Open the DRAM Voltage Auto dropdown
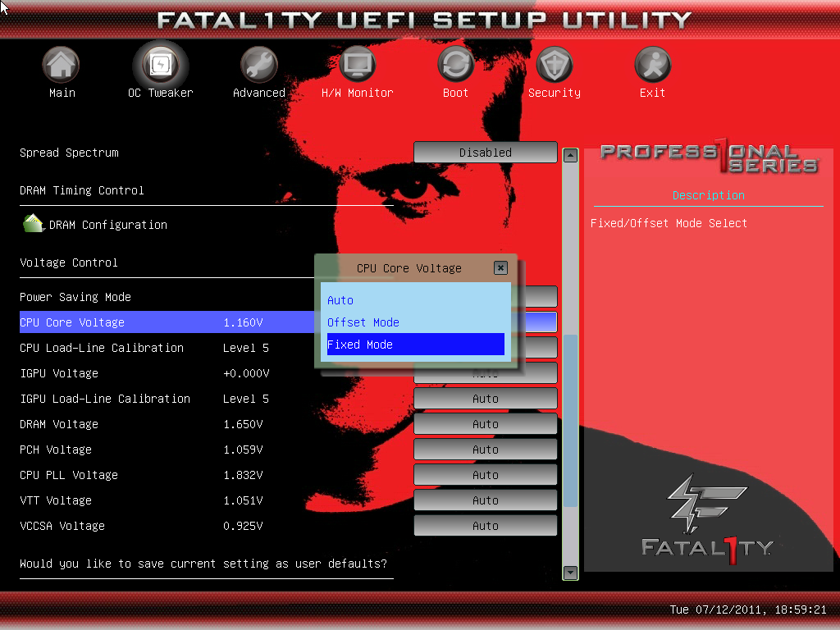This screenshot has width=840, height=630. click(x=485, y=424)
